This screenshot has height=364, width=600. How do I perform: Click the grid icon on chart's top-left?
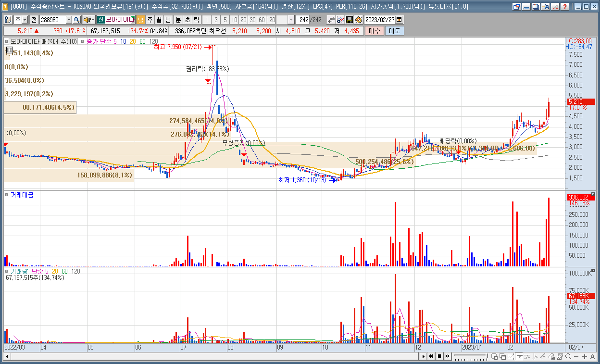(9, 50)
